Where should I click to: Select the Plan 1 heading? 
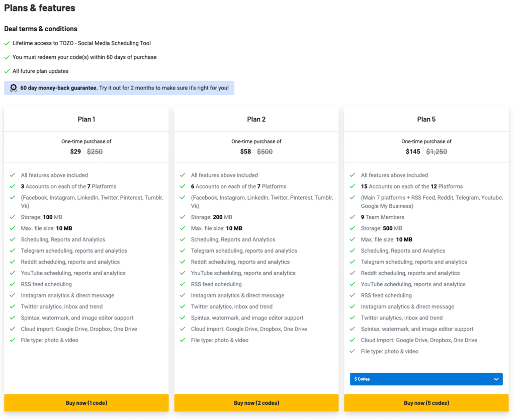87,119
